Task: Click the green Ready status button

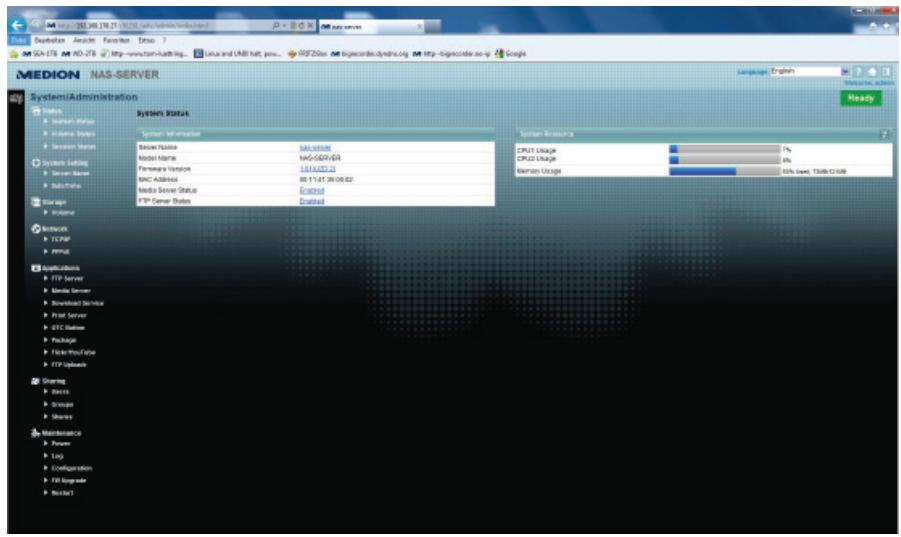Action: pos(860,99)
